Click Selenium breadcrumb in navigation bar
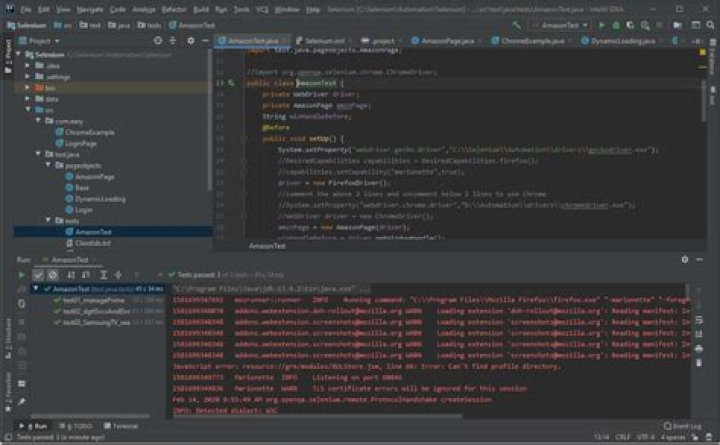The image size is (720, 445). [27, 25]
